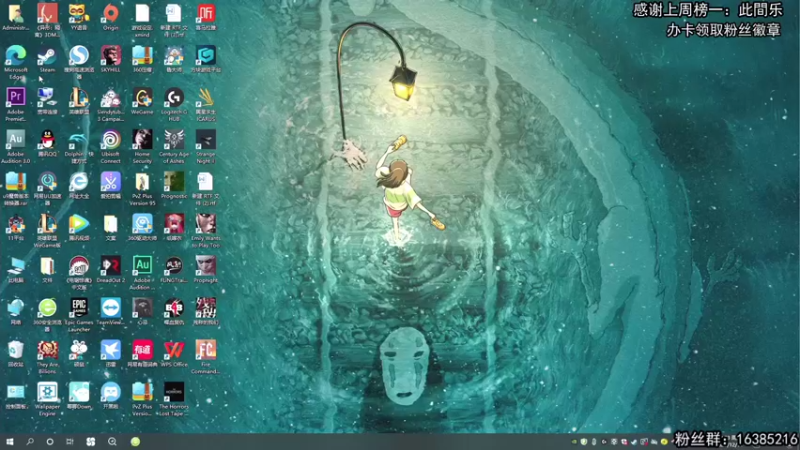Launch Tencent QQ penguin icon
Screen dimensions: 800x450
pyautogui.click(x=47, y=139)
